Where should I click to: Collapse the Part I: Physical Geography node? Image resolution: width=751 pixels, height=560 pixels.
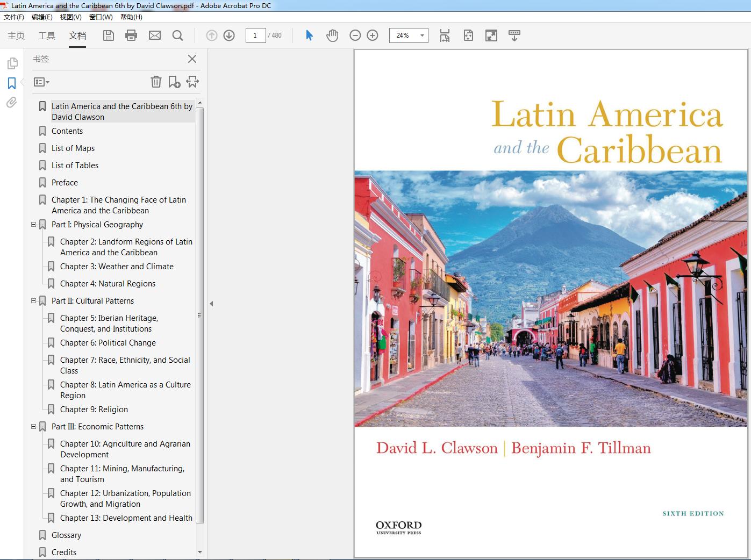[x=34, y=225]
